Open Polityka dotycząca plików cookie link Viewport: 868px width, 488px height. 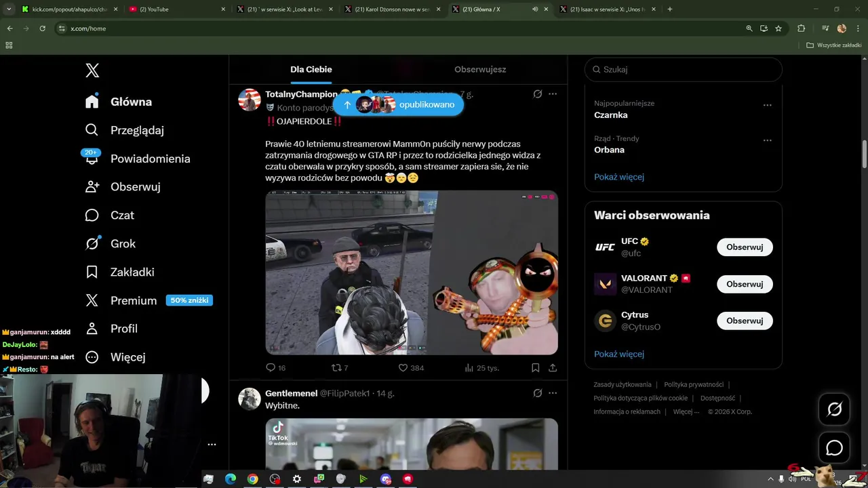[640, 398]
